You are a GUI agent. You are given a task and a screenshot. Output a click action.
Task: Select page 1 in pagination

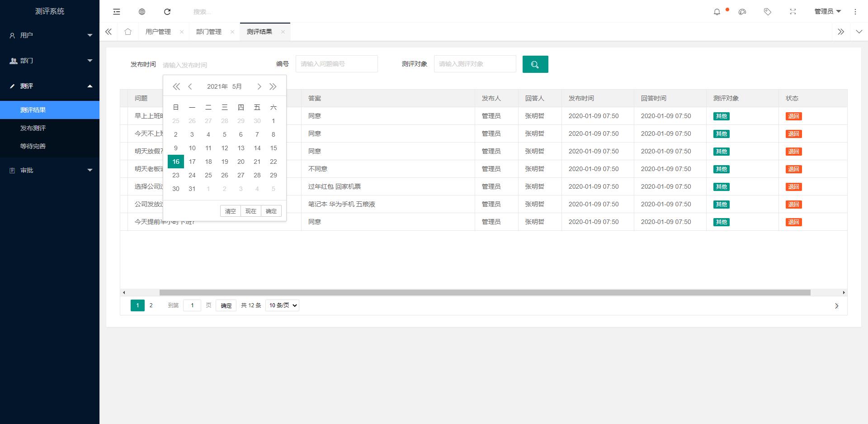pyautogui.click(x=137, y=305)
